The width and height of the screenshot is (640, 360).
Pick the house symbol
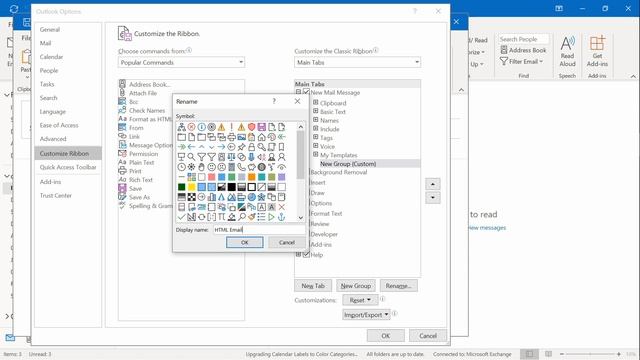(262, 137)
